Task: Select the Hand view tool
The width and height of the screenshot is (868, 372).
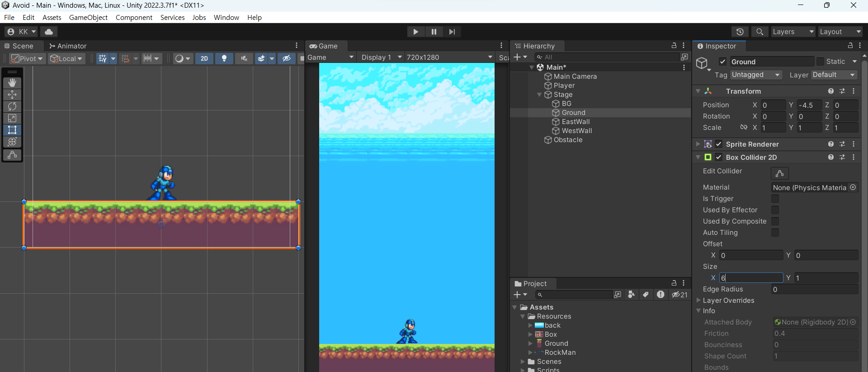Action: [12, 82]
